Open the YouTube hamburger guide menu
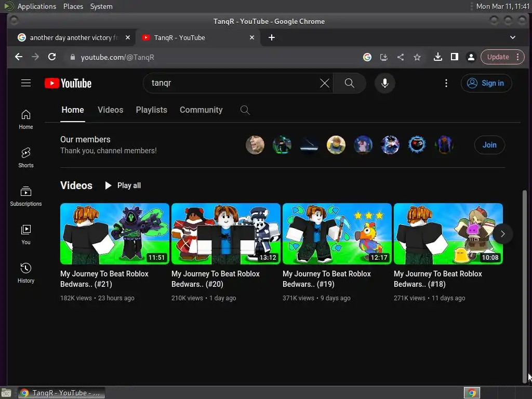This screenshot has width=532, height=399. tap(26, 83)
